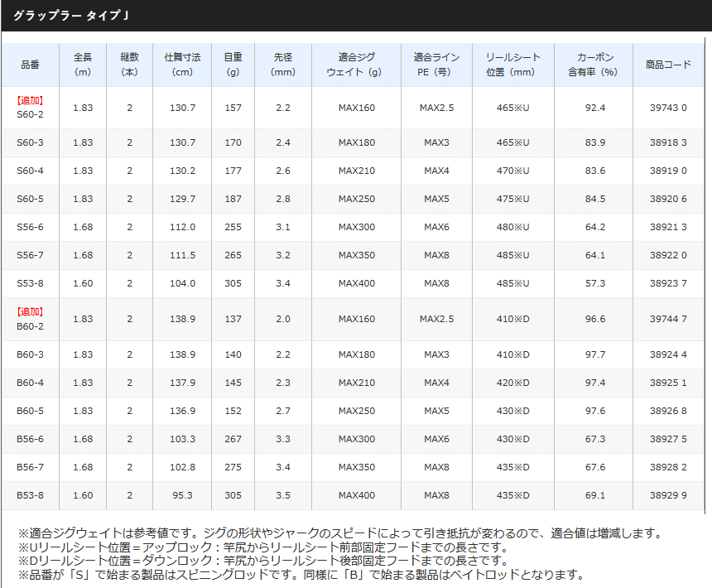Image resolution: width=712 pixels, height=588 pixels.
Task: Click the 470※U reel seat value
Action: click(512, 171)
